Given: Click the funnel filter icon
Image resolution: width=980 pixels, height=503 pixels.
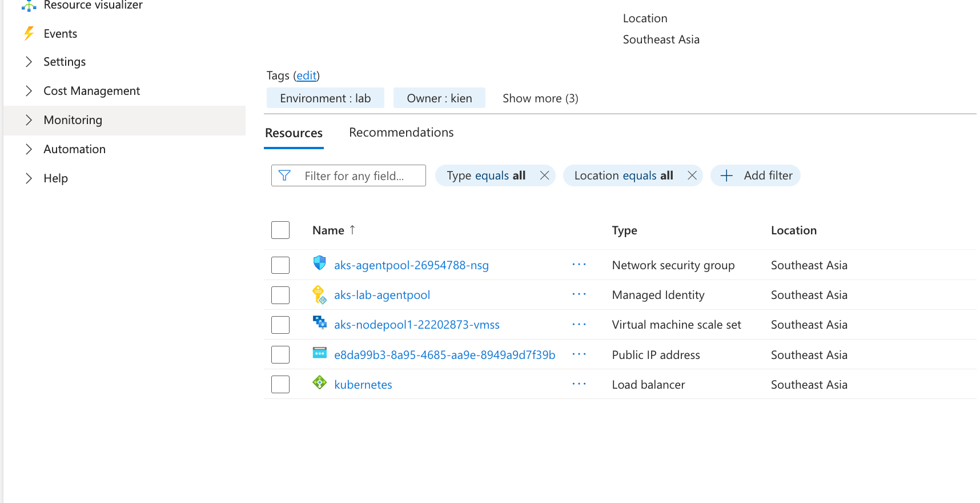Looking at the screenshot, I should pyautogui.click(x=284, y=175).
